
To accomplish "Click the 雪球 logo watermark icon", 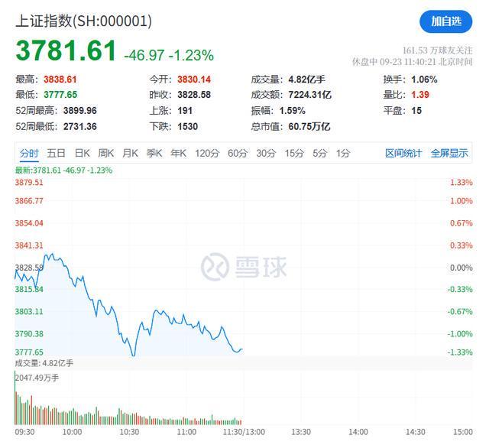I will pos(215,267).
